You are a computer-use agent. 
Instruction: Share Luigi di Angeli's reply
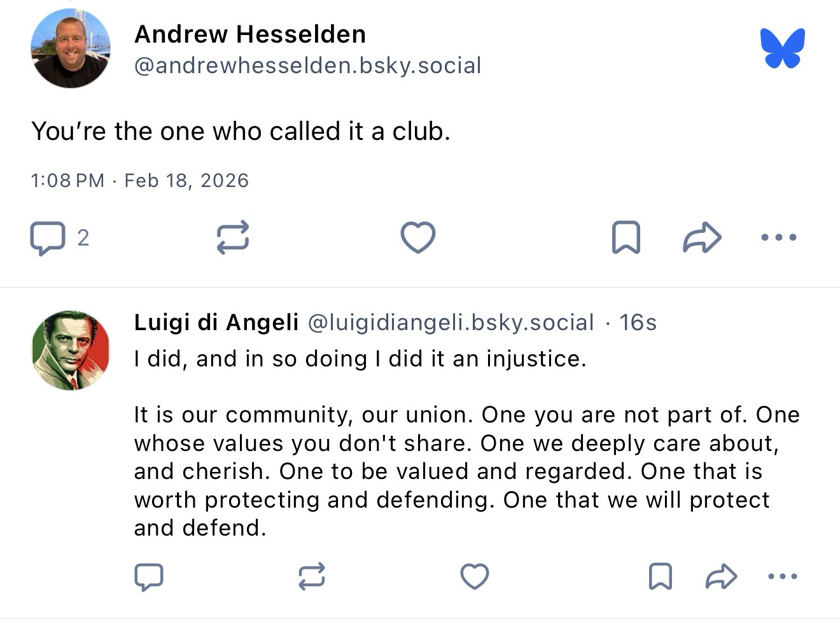[722, 577]
